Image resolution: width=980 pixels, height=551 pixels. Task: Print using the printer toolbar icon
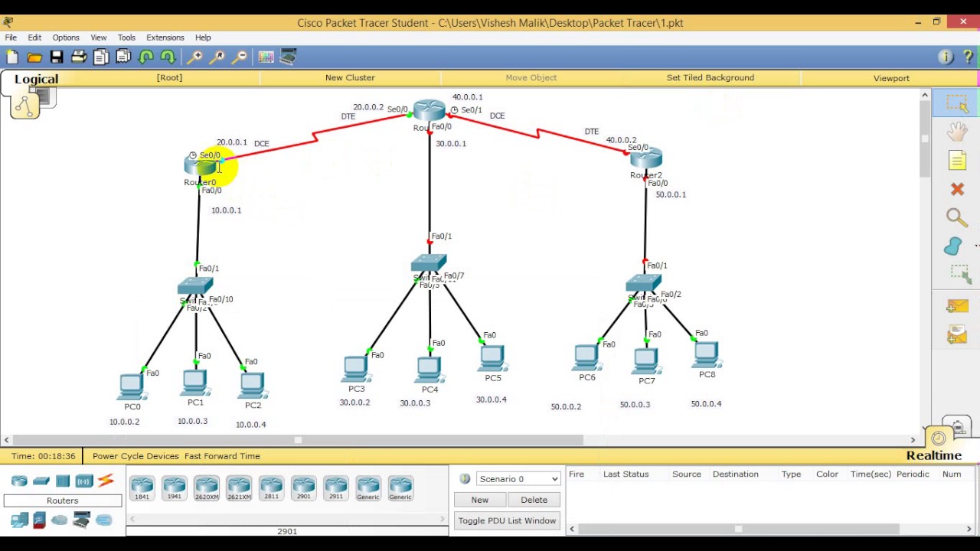pos(79,57)
